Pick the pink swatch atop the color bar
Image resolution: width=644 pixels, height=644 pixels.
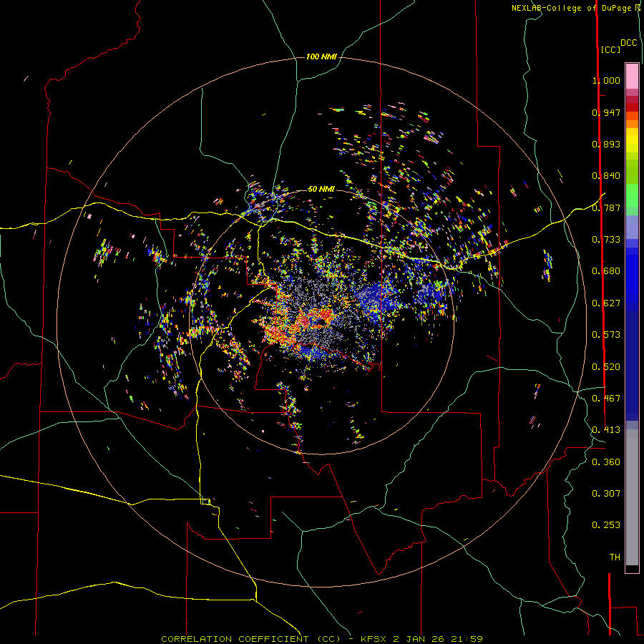632,77
